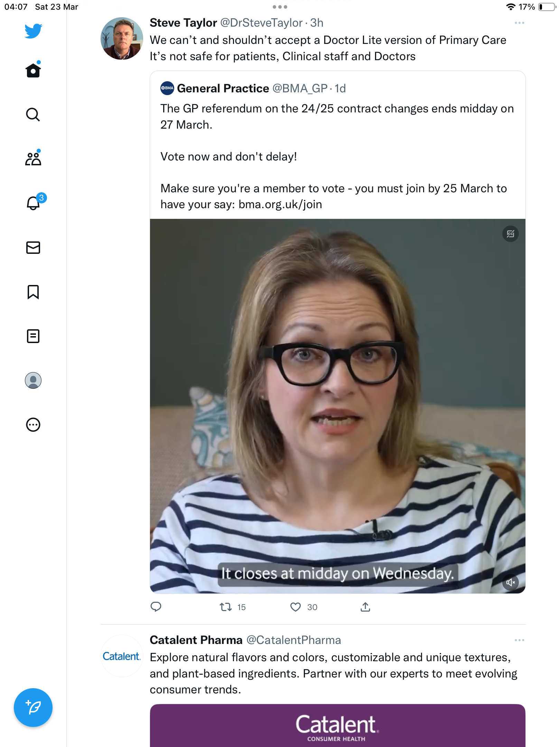Open the Messages envelope icon

[x=33, y=248]
